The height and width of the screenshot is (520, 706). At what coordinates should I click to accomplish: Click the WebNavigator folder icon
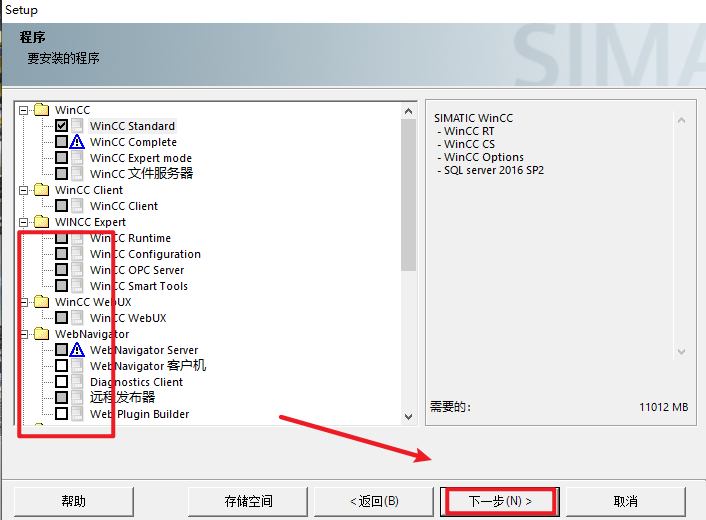coord(41,334)
